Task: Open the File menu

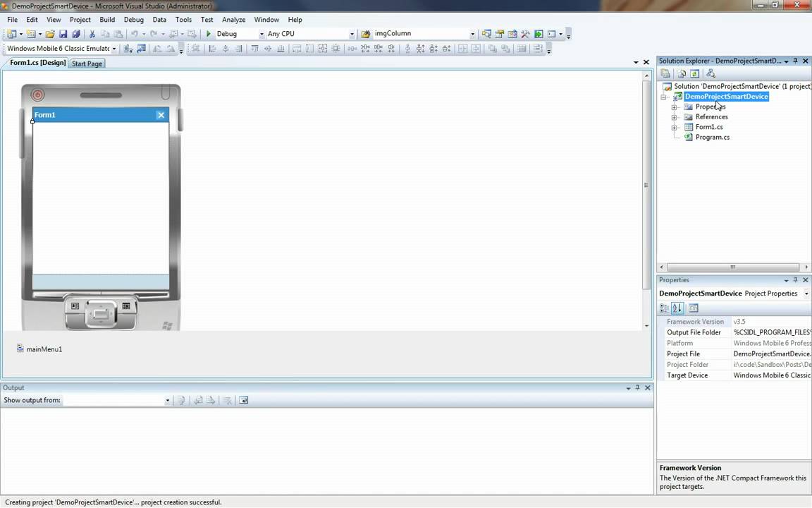Action: pyautogui.click(x=13, y=20)
